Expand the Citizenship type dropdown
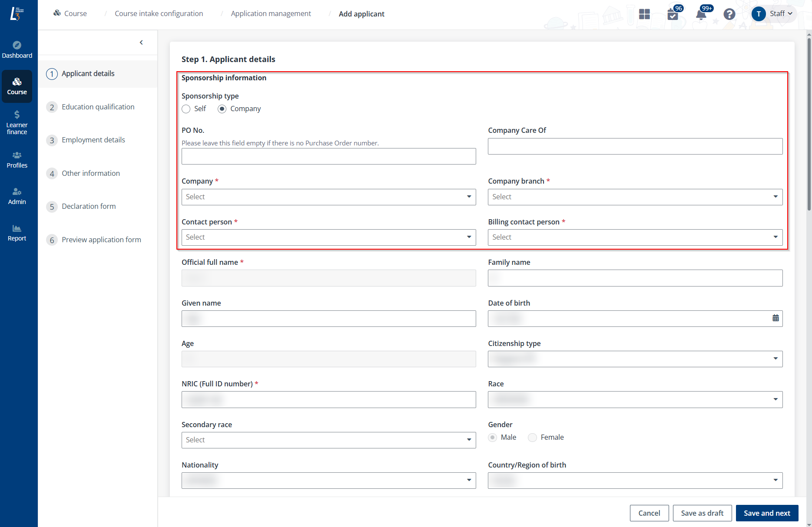This screenshot has height=527, width=812. pos(635,359)
